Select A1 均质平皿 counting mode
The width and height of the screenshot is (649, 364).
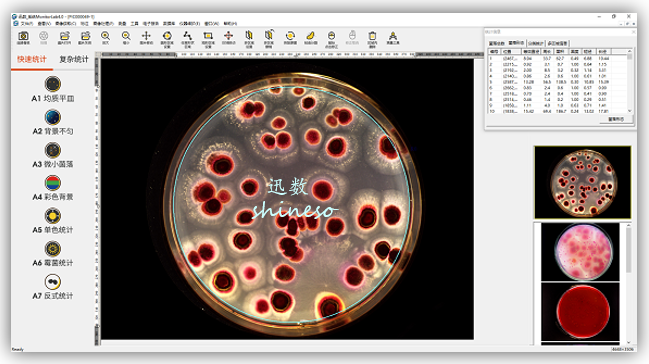click(53, 89)
